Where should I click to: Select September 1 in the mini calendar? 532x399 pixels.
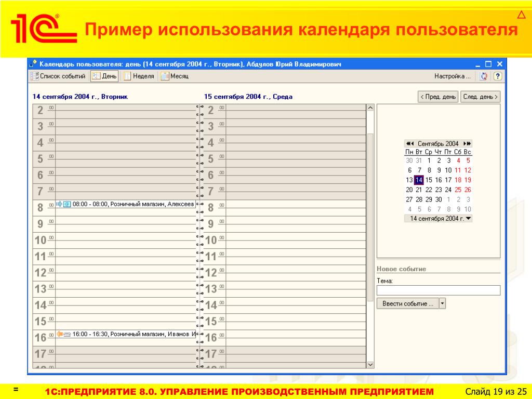tap(429, 161)
